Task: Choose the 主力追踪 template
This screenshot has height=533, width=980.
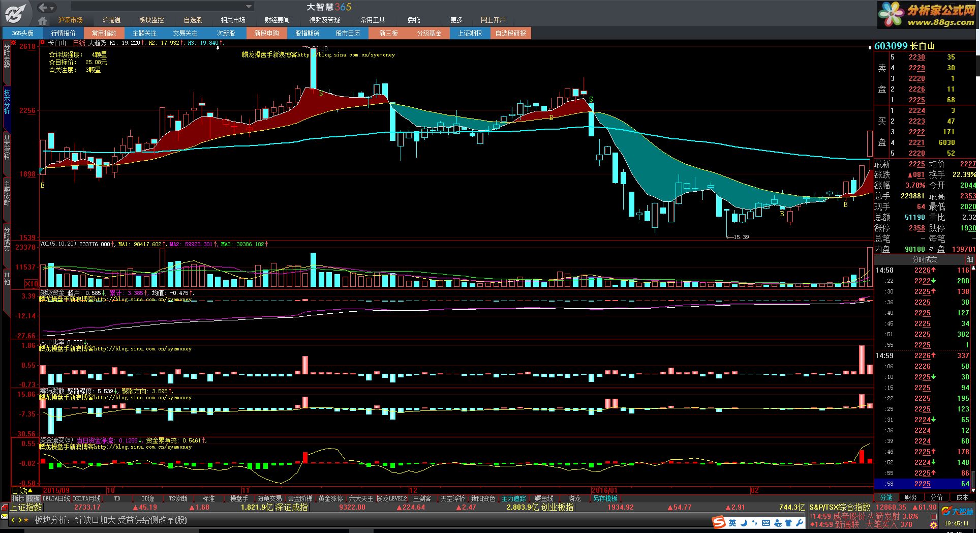Action: tap(513, 498)
